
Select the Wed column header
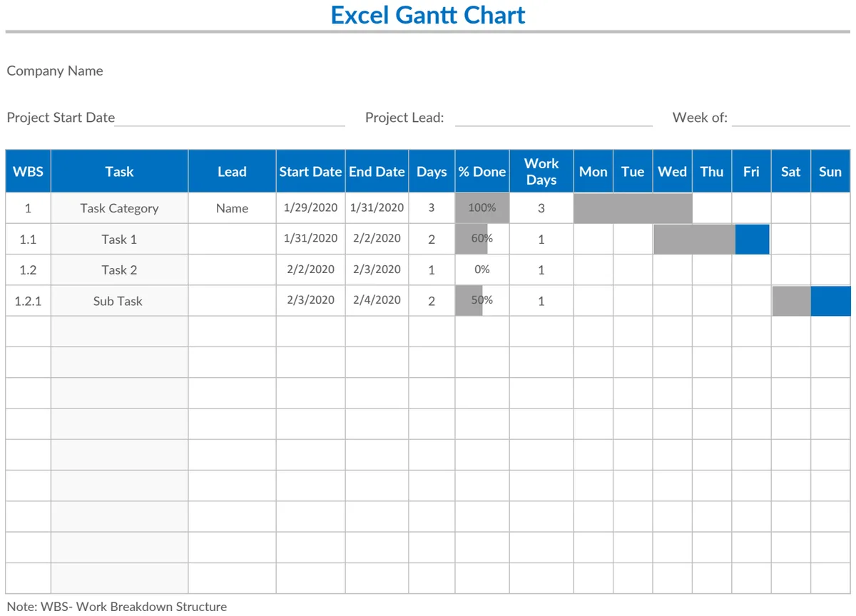(673, 171)
